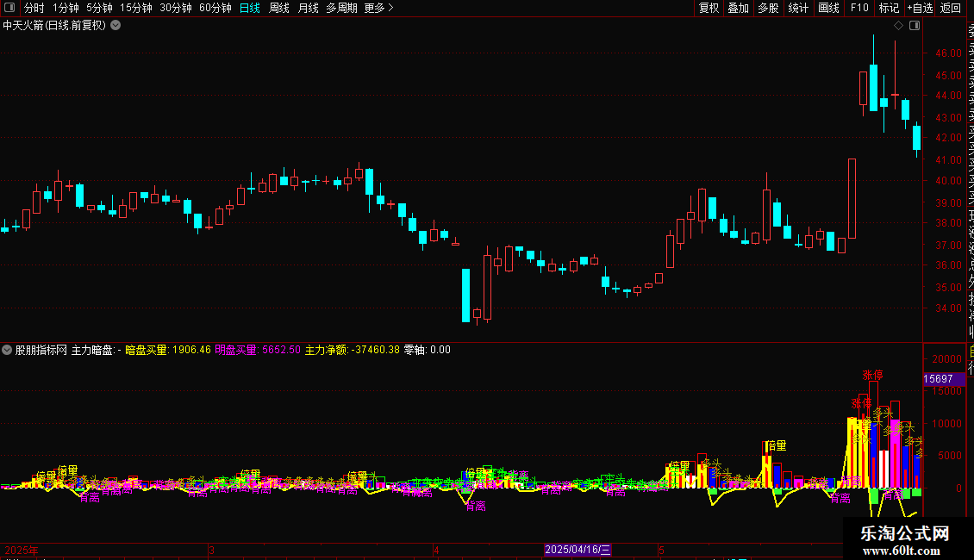Click month marker 4 on the time axis

[437, 550]
